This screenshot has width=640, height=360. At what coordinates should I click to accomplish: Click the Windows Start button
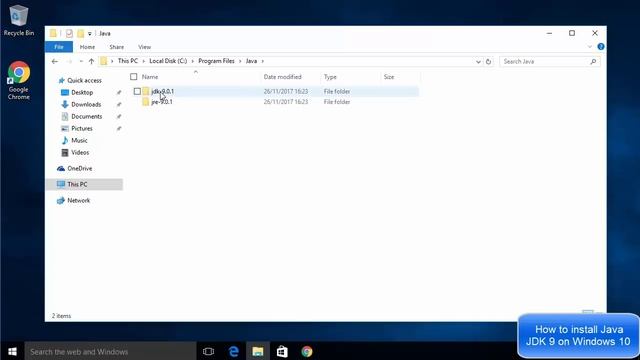click(x=12, y=351)
